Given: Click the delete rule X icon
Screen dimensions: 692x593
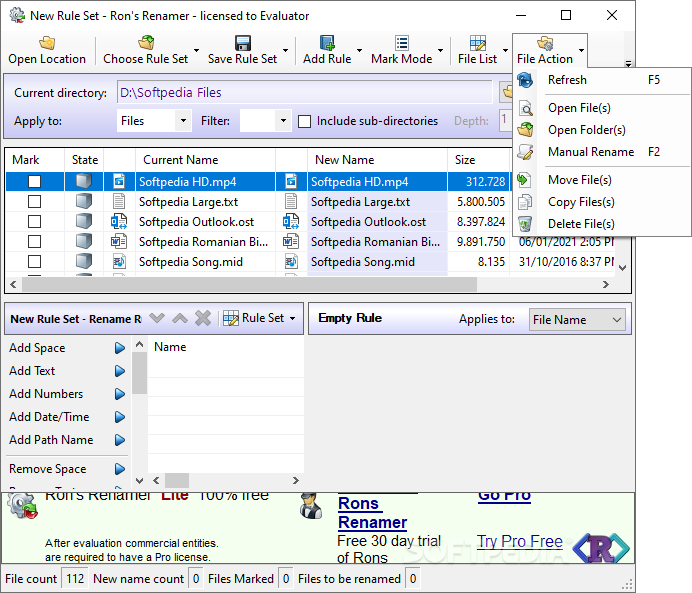Looking at the screenshot, I should tap(203, 318).
